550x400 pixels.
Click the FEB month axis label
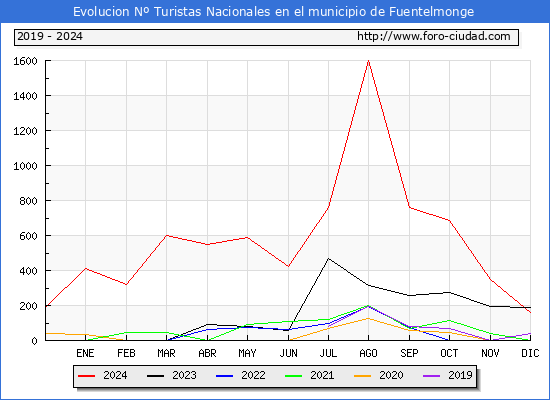pyautogui.click(x=126, y=353)
